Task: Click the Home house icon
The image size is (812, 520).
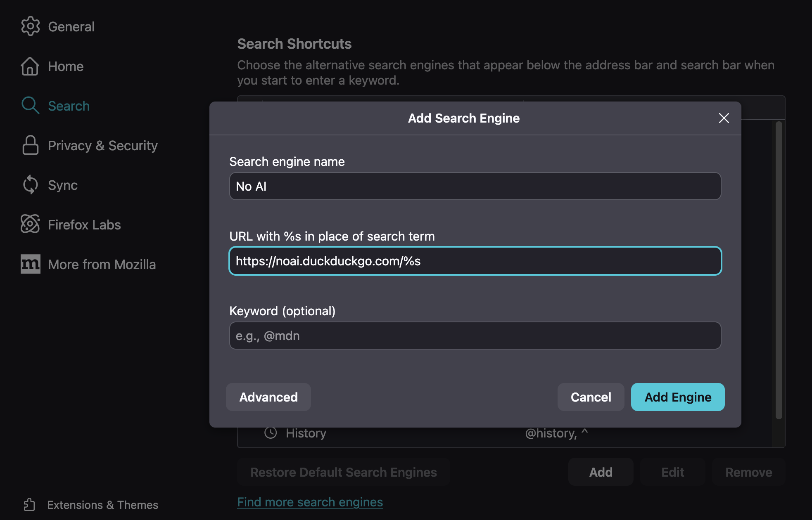Action: (30, 66)
